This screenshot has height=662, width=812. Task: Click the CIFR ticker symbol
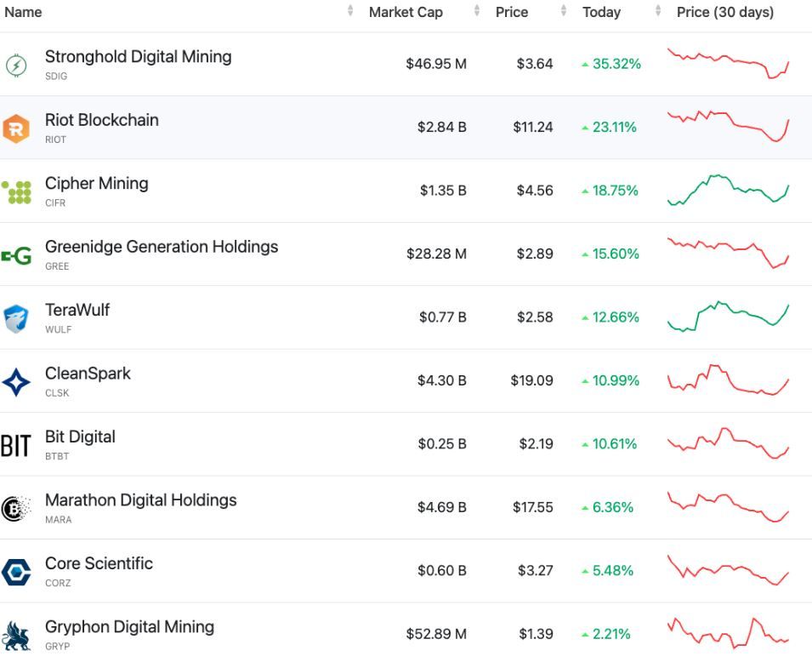pyautogui.click(x=55, y=203)
